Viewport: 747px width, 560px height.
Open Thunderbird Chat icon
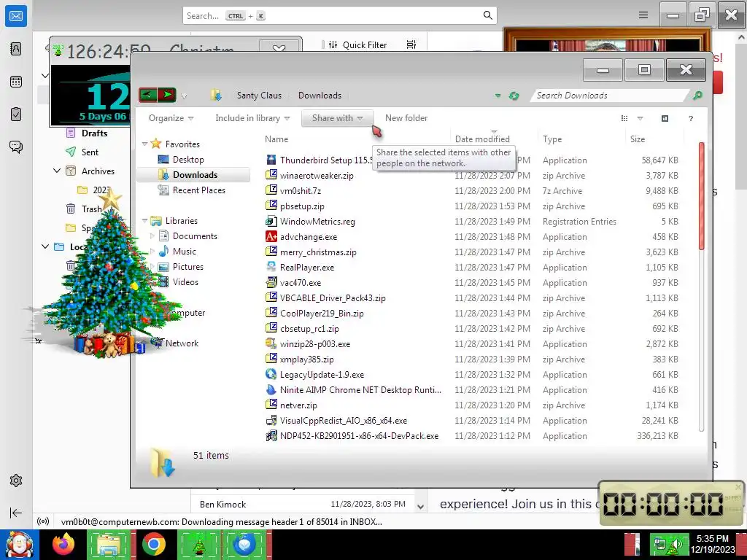tap(16, 147)
